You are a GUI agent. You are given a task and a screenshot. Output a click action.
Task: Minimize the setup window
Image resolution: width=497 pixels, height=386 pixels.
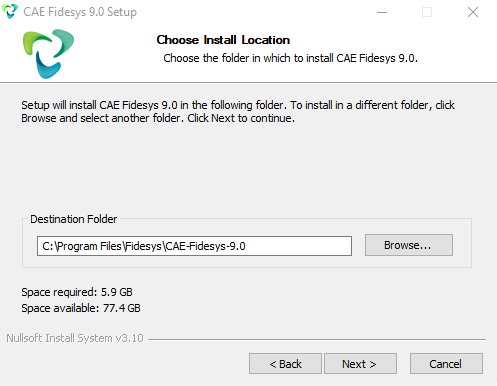tap(382, 12)
